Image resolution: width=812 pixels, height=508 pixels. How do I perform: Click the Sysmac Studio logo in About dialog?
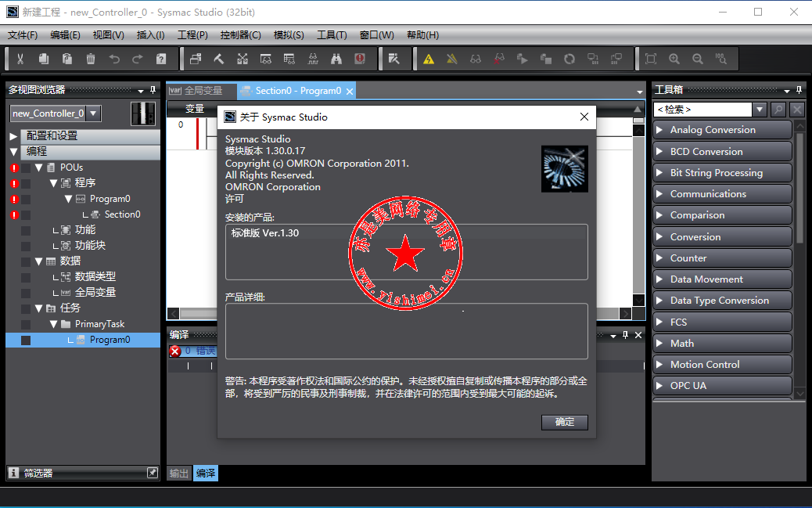tap(565, 169)
